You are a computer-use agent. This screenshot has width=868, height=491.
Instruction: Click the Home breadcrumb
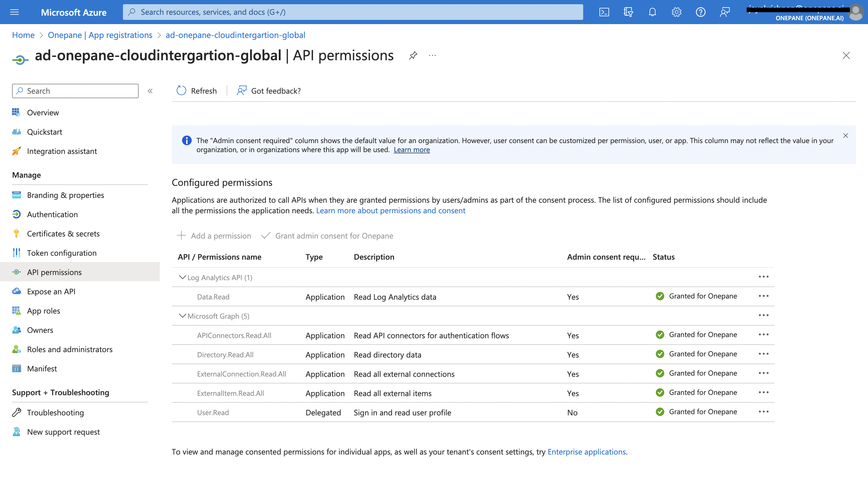[23, 35]
